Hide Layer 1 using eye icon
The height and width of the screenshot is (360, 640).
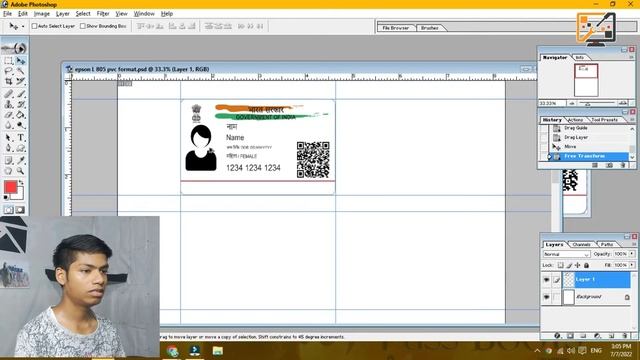tap(547, 280)
